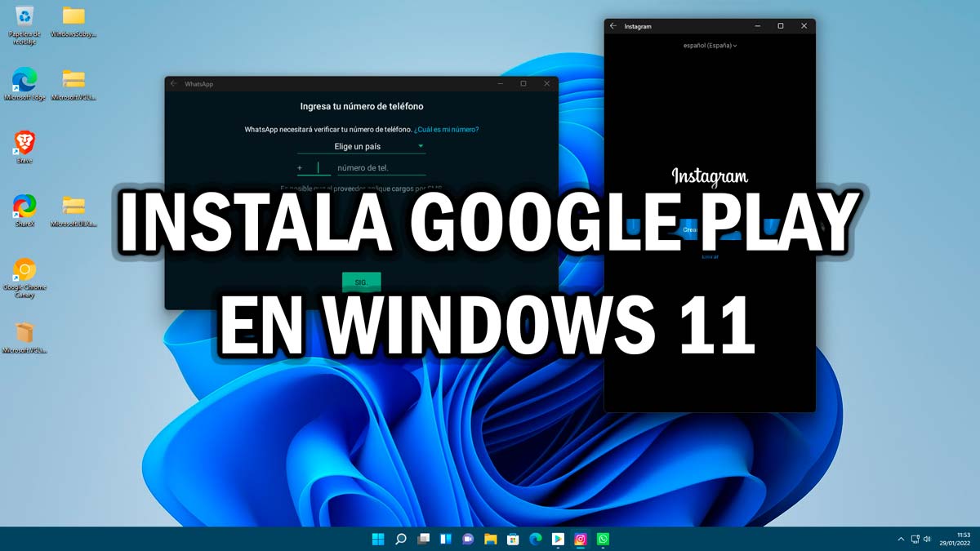Image resolution: width=980 pixels, height=551 pixels.
Task: Open Google Play Store from taskbar
Action: tap(558, 539)
